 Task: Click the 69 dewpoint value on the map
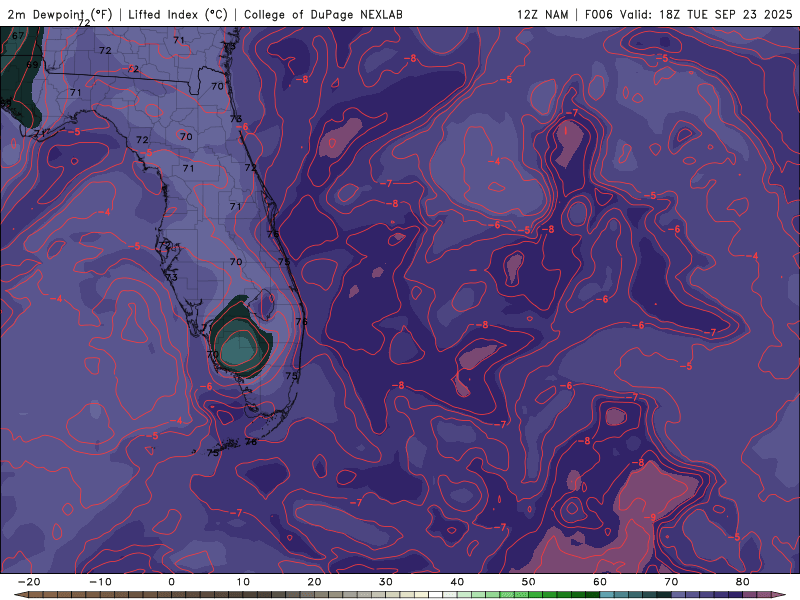[32, 65]
